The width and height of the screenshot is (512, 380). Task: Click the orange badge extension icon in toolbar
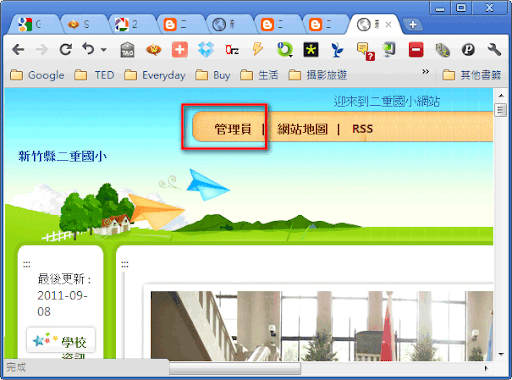pyautogui.click(x=154, y=50)
